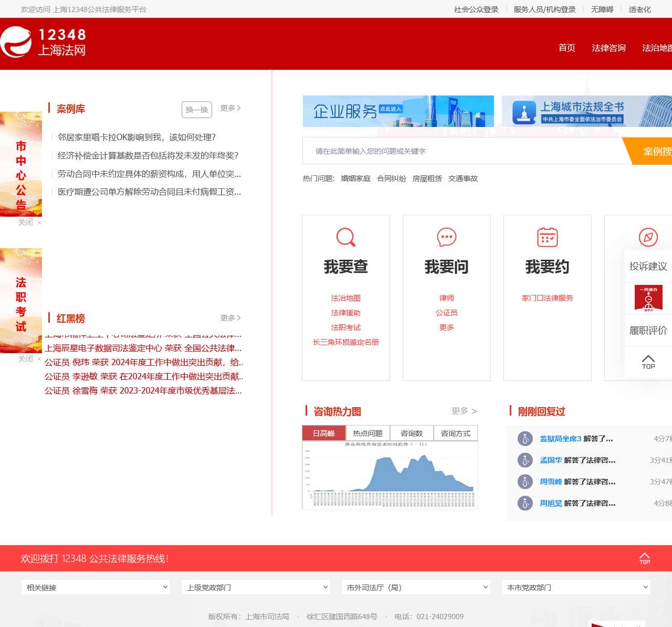This screenshot has height=627, width=672.
Task: Open the 一网通办 red icon in sidebar
Action: (x=648, y=298)
